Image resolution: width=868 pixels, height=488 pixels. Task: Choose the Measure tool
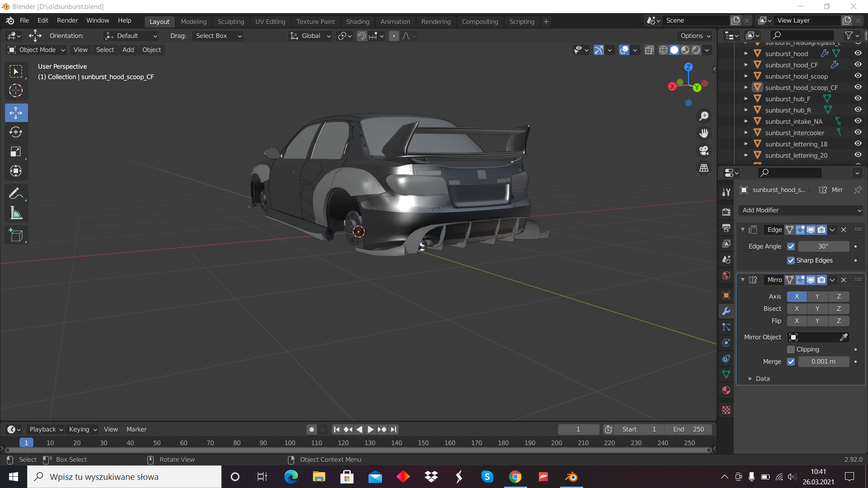pos(16,213)
